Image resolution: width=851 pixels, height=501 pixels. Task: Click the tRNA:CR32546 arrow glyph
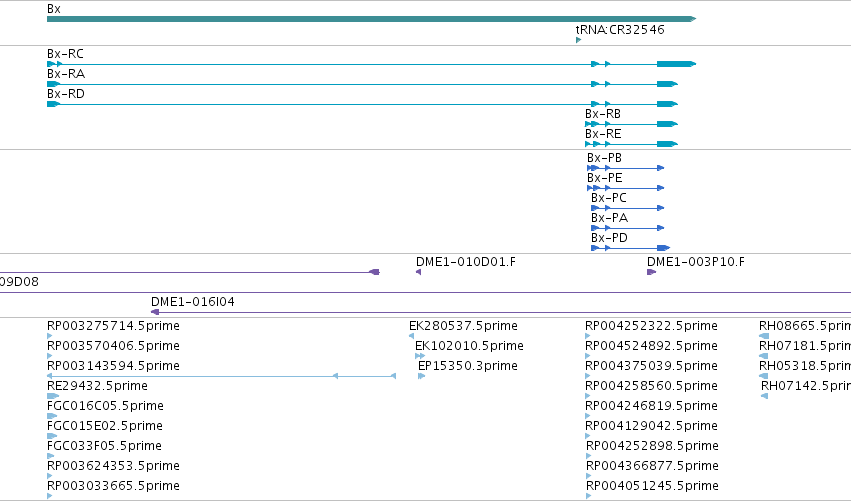tap(578, 40)
